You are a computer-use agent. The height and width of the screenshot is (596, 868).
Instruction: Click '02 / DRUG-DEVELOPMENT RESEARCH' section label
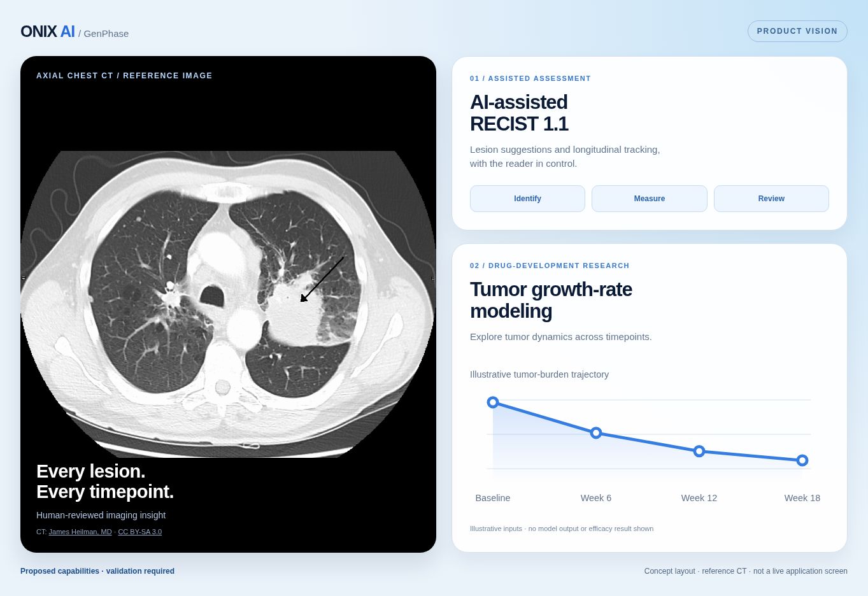click(550, 266)
